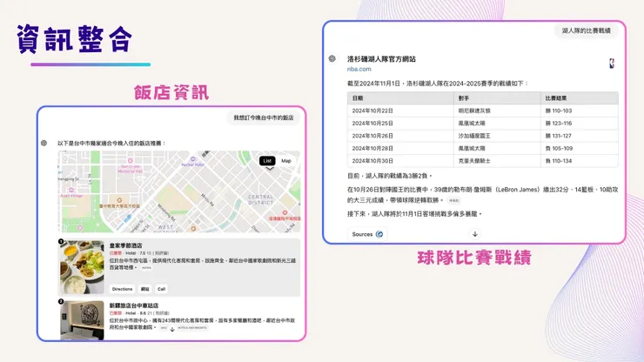Click the red hospital pin 澄清醫院平等院區

tap(285, 213)
